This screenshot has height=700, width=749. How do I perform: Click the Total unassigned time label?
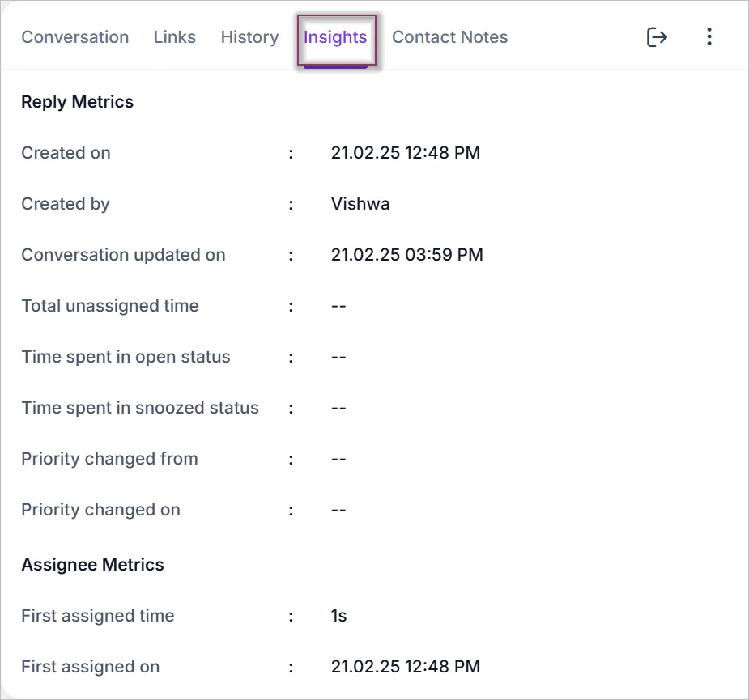110,306
